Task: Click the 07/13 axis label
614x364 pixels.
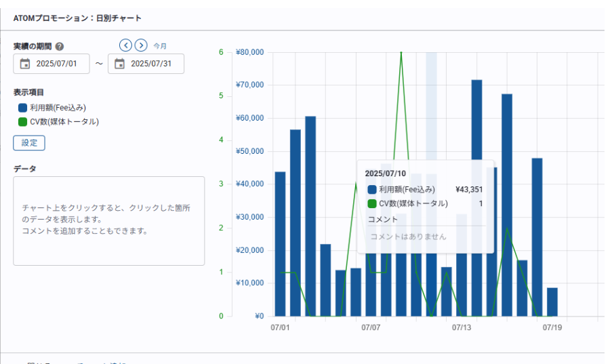Action: tap(462, 327)
